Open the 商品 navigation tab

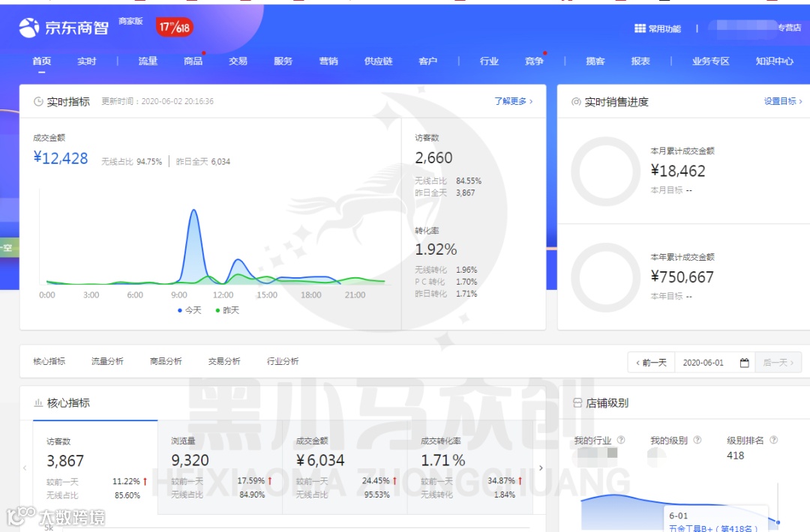(x=193, y=61)
